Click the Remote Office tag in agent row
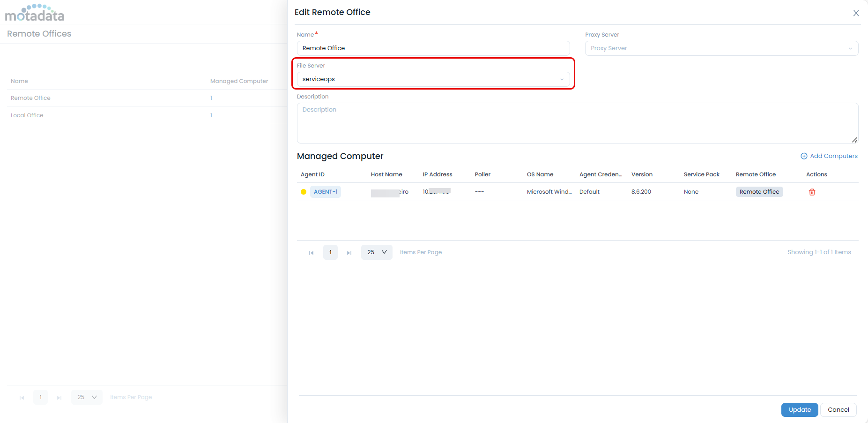 click(759, 192)
